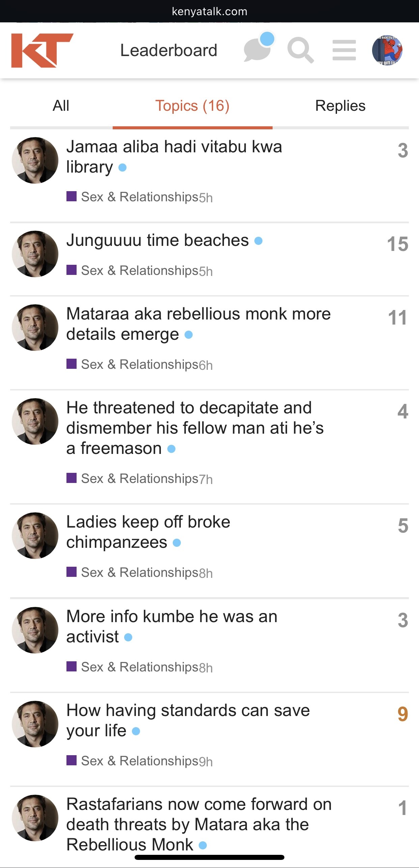This screenshot has width=419, height=868.
Task: Open Rastafarians now come forward topic
Action: (x=199, y=824)
